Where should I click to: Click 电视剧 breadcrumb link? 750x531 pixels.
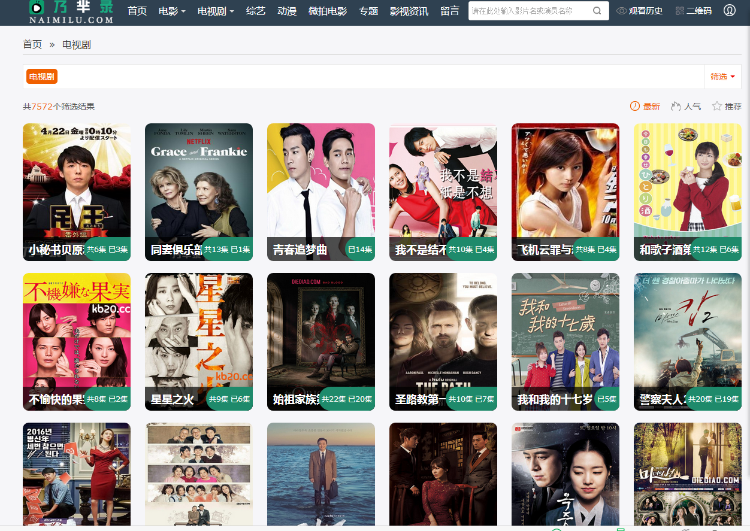pos(77,44)
